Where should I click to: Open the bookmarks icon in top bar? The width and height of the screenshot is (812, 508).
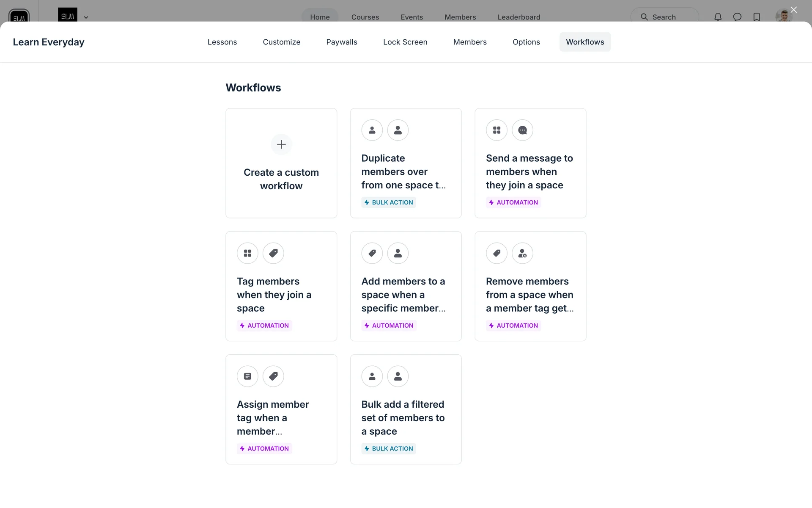(757, 17)
